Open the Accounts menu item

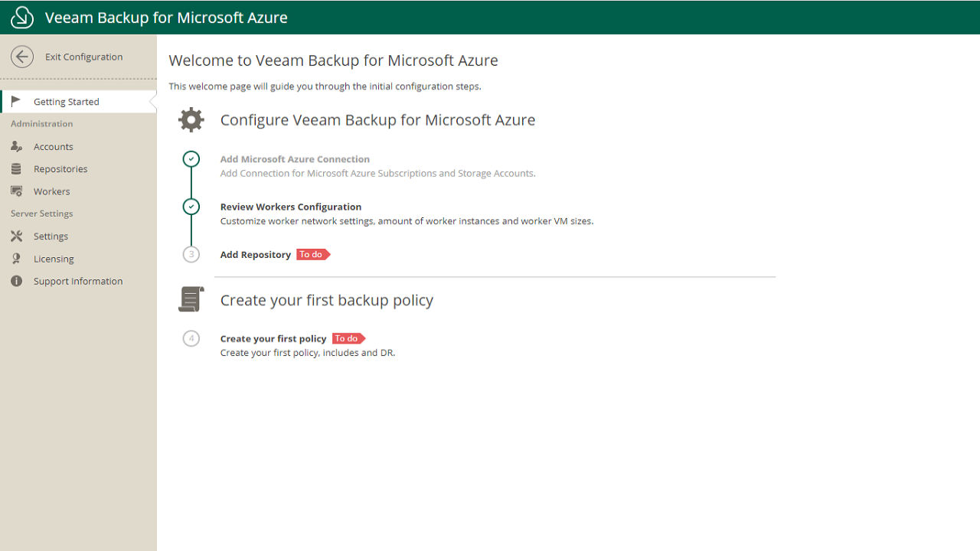[x=54, y=147]
